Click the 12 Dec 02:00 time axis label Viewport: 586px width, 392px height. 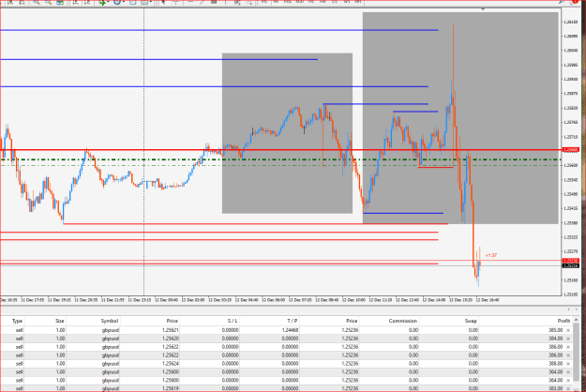pos(193,300)
